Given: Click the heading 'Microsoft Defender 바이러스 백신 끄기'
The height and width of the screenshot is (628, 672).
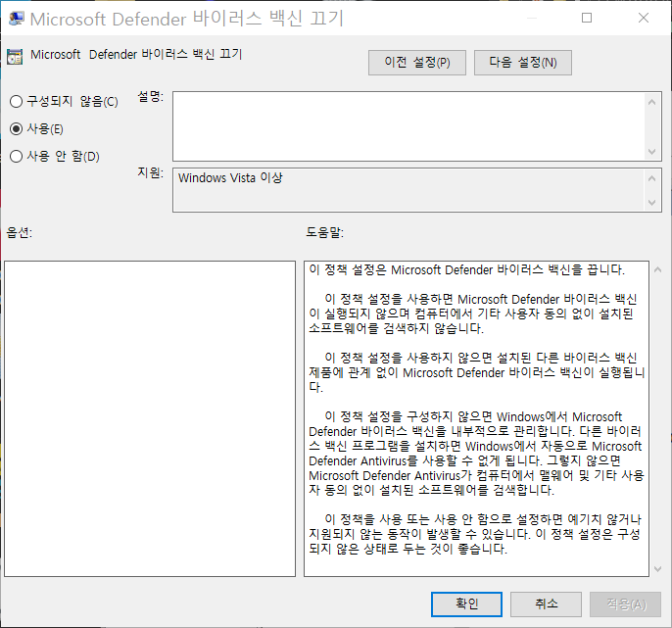Looking at the screenshot, I should tap(136, 55).
